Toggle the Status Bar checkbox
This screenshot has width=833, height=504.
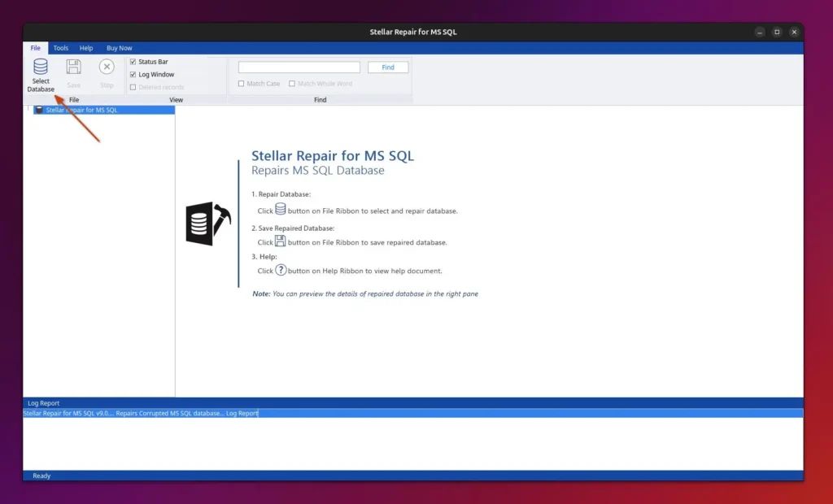pyautogui.click(x=133, y=62)
